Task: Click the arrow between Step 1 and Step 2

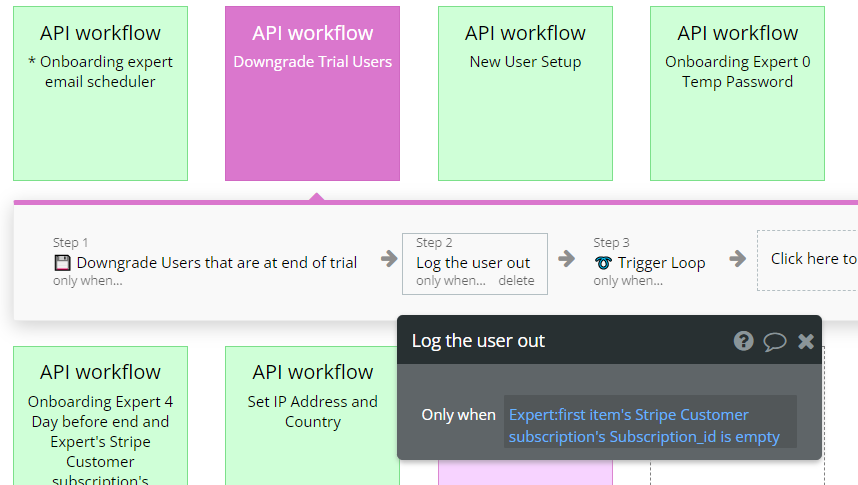Action: [389, 259]
